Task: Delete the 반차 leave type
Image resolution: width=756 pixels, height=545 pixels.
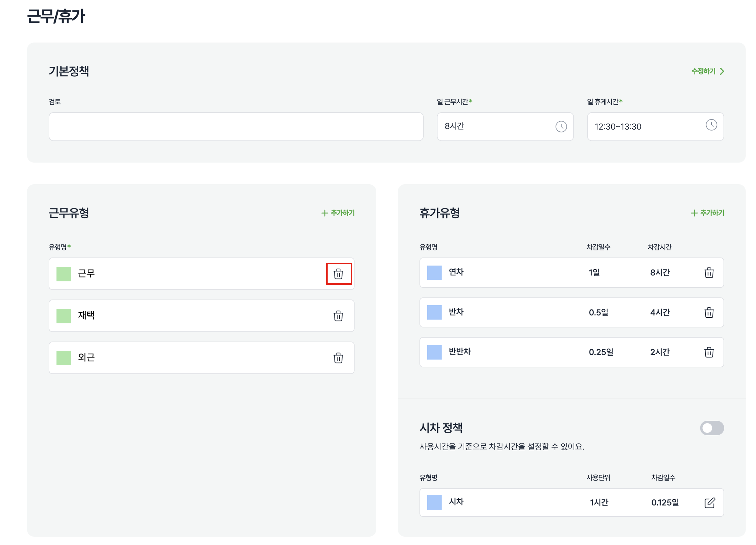Action: pyautogui.click(x=709, y=312)
